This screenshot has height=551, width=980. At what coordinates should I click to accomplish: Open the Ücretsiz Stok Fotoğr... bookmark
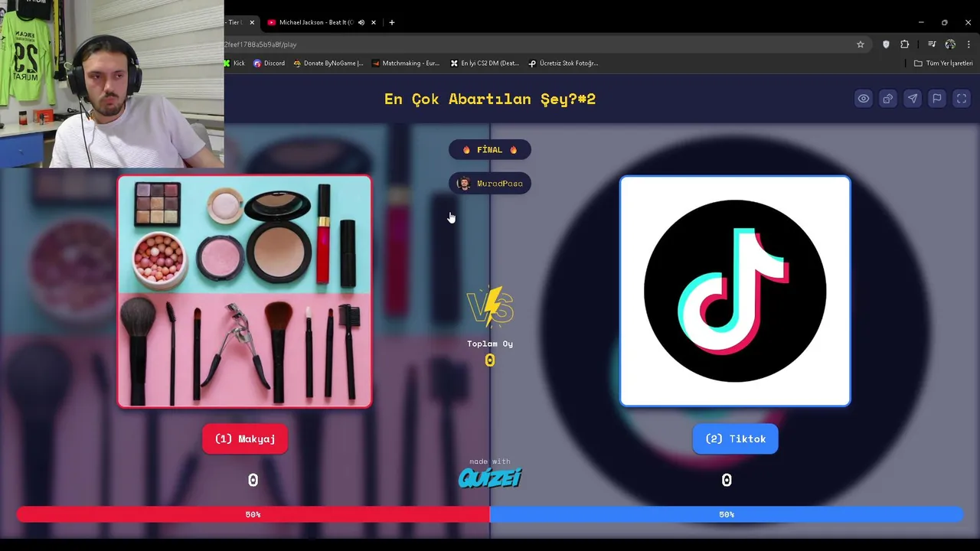tap(563, 64)
